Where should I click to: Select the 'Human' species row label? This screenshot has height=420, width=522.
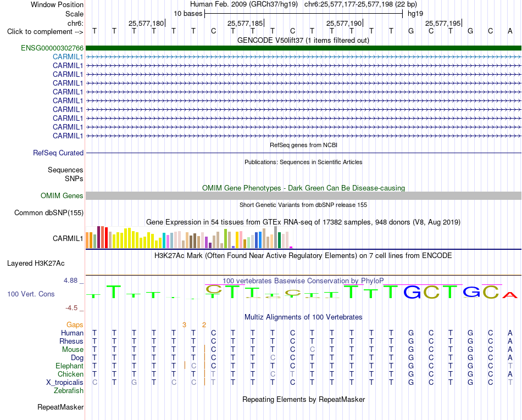click(72, 333)
